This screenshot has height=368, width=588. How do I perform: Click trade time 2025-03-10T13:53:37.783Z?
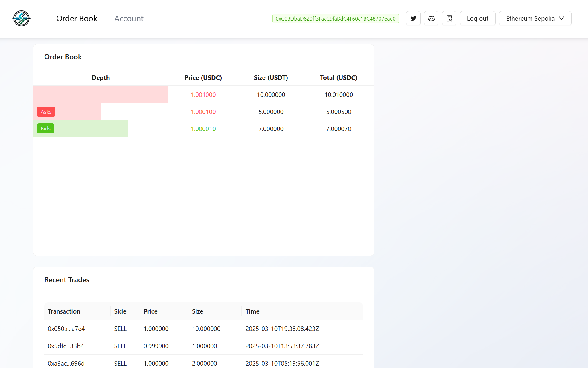(x=282, y=346)
